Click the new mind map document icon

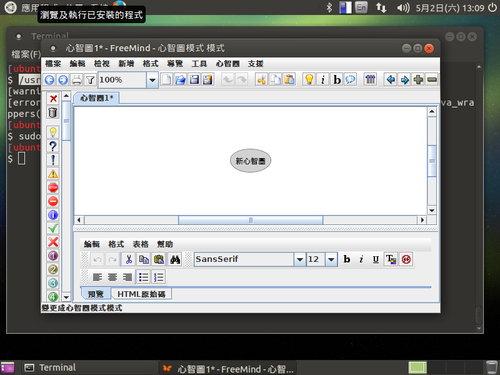pos(167,80)
